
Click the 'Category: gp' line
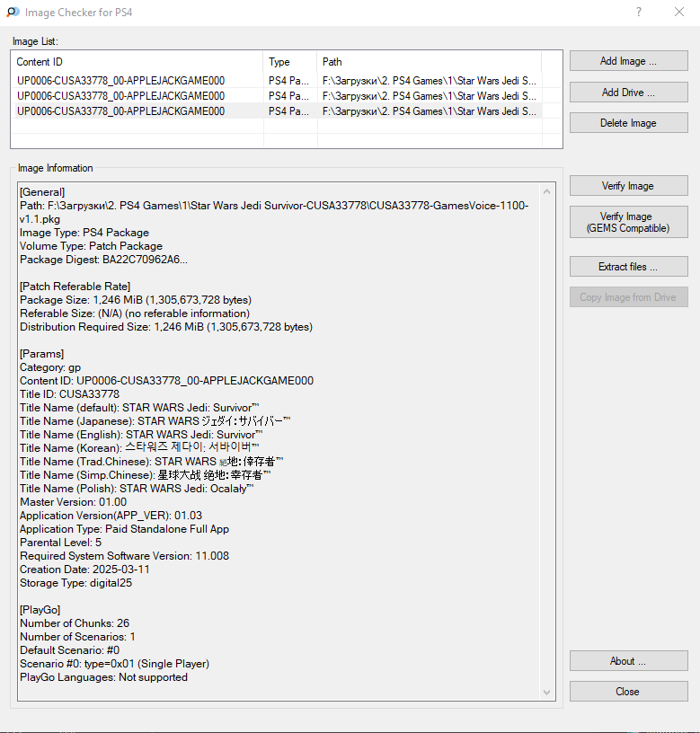tap(50, 367)
